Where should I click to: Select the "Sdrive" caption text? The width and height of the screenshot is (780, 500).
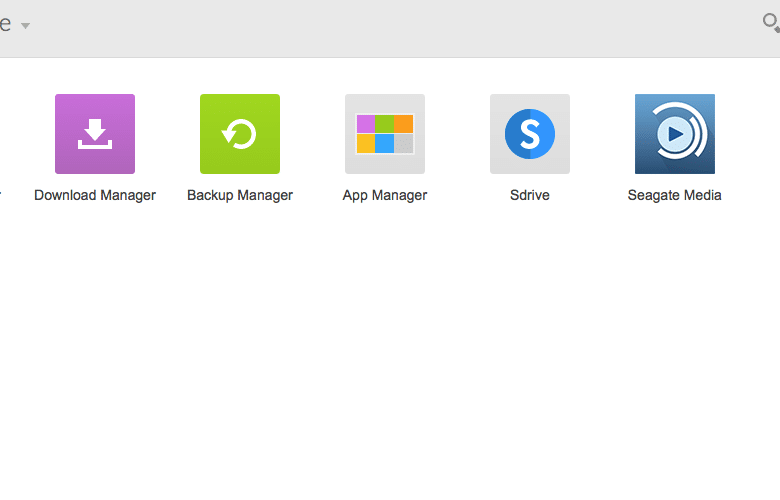[530, 195]
